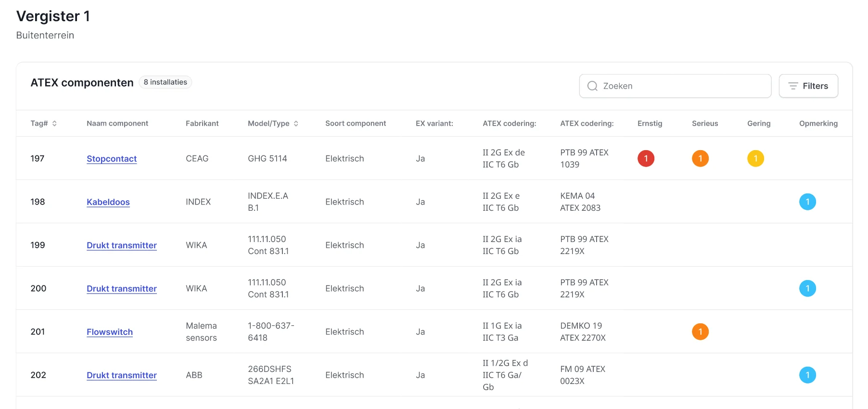Click the Ernstig column header
Viewport: 868px width, 409px height.
click(x=650, y=124)
